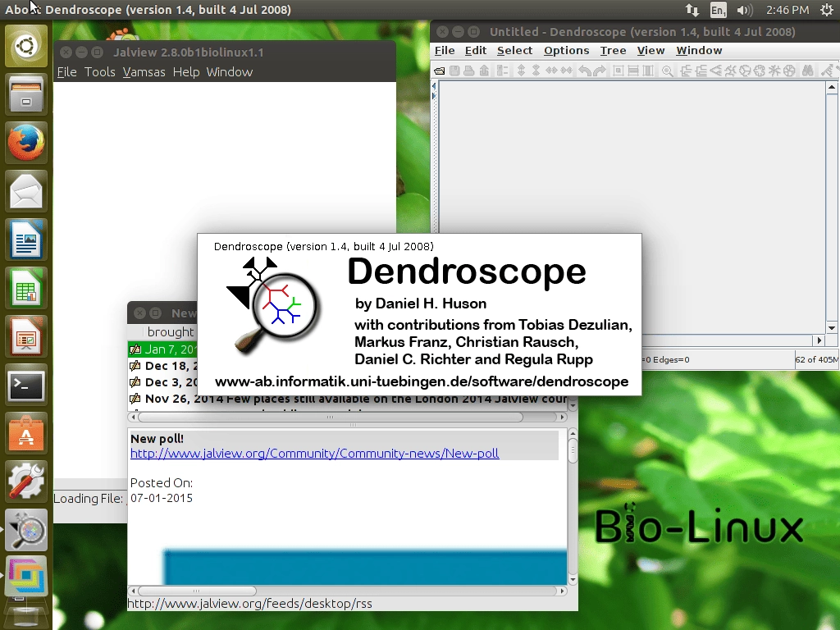Click the Expand vertical icon in Dendroscope toolbar
This screenshot has height=630, width=840.
[x=521, y=71]
